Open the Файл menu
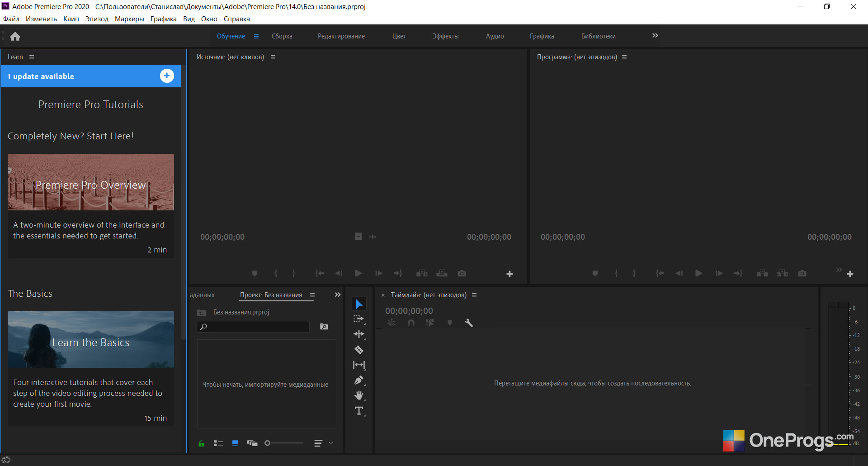Viewport: 868px width, 466px height. [x=11, y=19]
